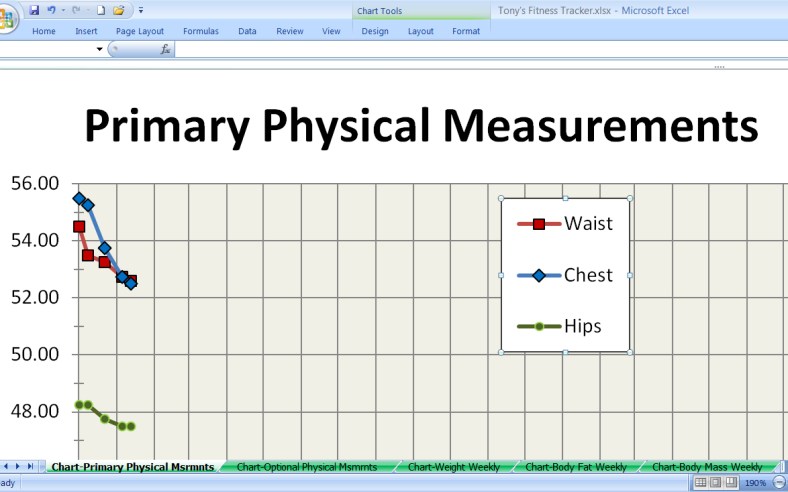The height and width of the screenshot is (492, 788).
Task: Click the top-left legend sizing handle
Action: tap(501, 199)
